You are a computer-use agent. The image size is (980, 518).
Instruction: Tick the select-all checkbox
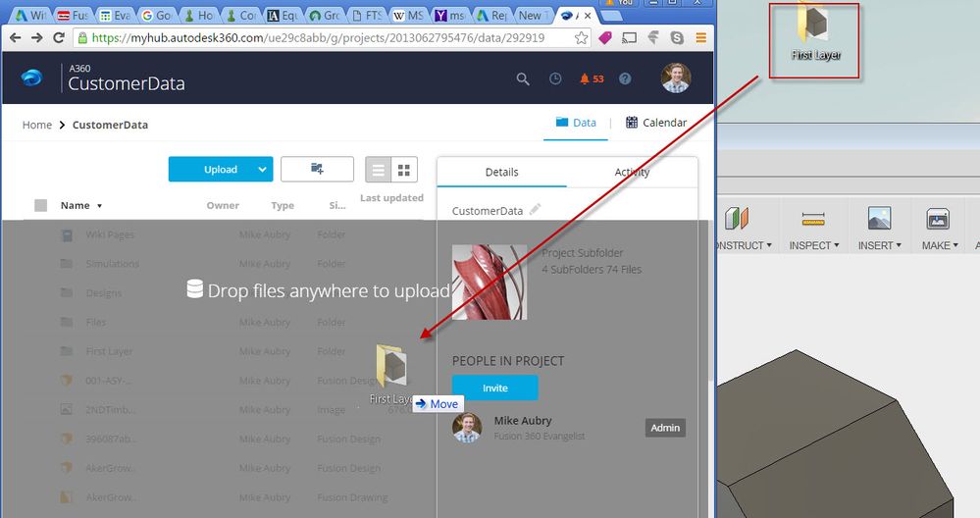pos(40,205)
